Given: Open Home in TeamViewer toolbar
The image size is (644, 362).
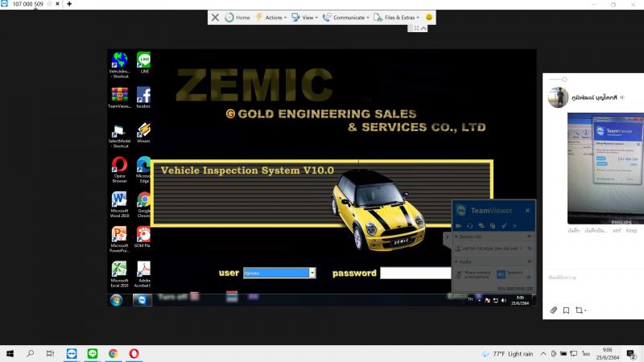Looking at the screenshot, I should pyautogui.click(x=237, y=17).
